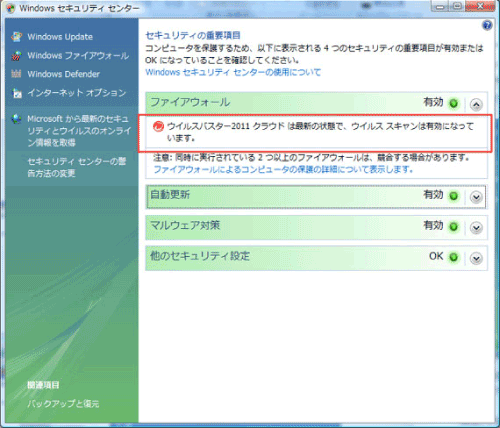This screenshot has height=428, width=500.
Task: Click the green status light for ファイアウォール
Action: point(453,103)
